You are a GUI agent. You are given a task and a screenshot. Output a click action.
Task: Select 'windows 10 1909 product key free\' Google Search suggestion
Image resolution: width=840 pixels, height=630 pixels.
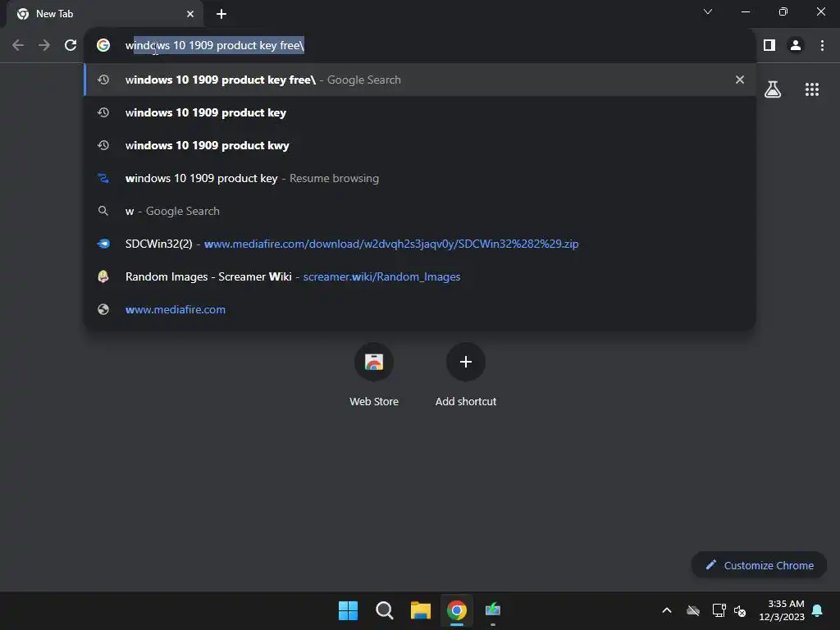coord(421,80)
